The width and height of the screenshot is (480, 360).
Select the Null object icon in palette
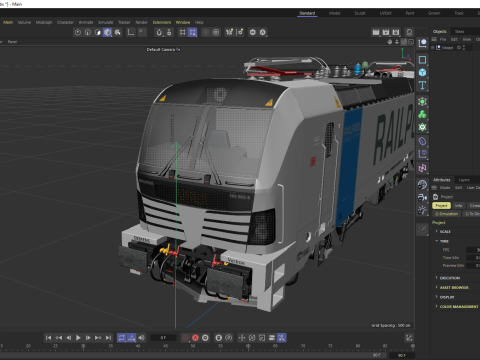pos(422,43)
